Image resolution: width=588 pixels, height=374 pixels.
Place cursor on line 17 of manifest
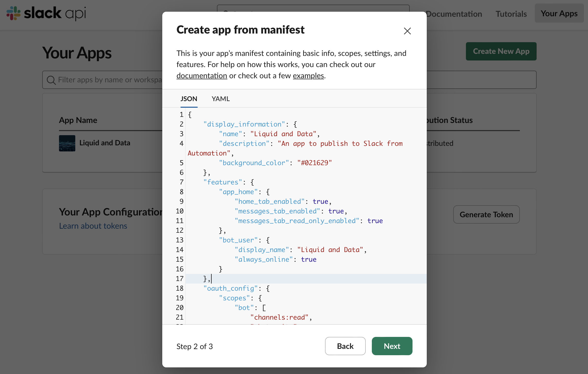[x=305, y=279]
